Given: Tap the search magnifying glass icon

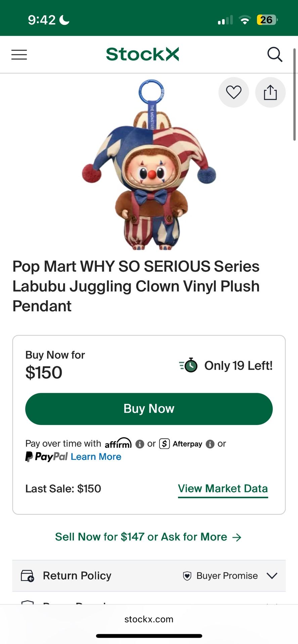Looking at the screenshot, I should click(274, 54).
